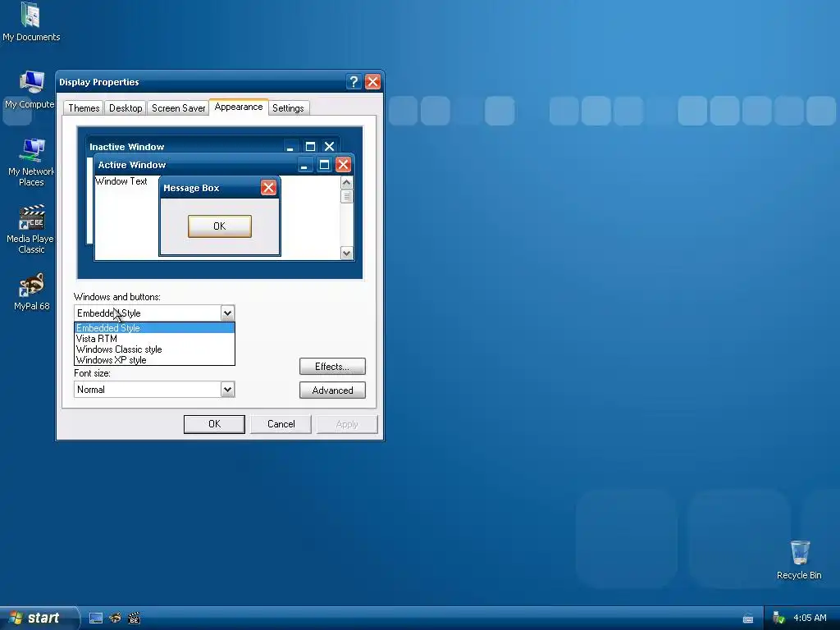Click the preview Message Box OK button
The width and height of the screenshot is (840, 630).
click(x=220, y=226)
